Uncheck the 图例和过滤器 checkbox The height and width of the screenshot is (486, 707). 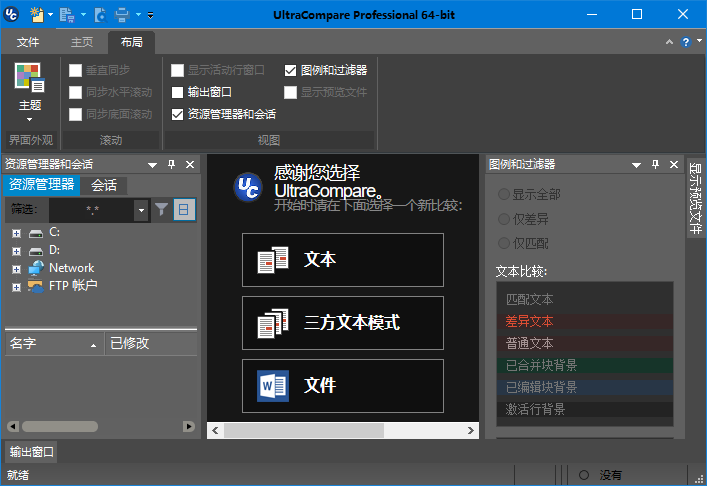click(290, 70)
